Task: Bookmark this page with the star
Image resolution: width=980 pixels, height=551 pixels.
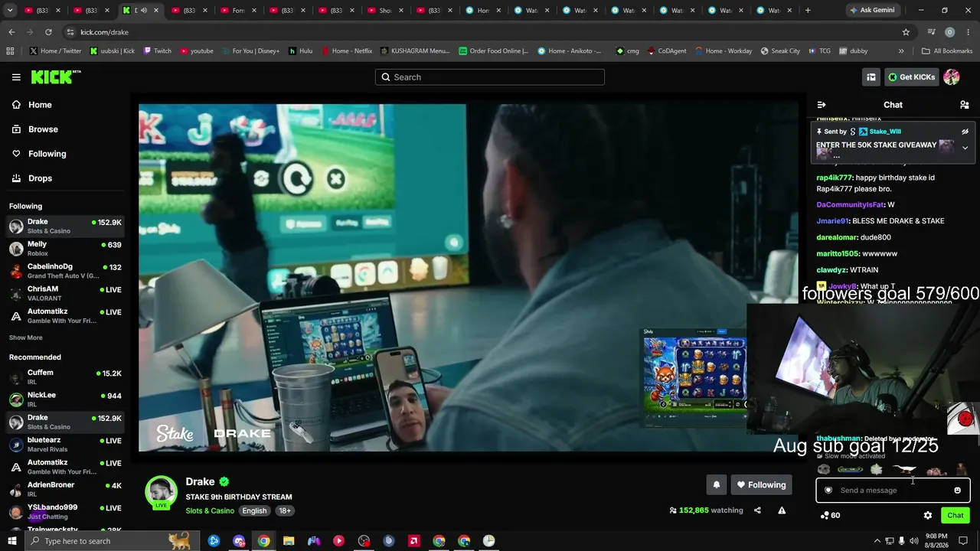Action: click(906, 32)
